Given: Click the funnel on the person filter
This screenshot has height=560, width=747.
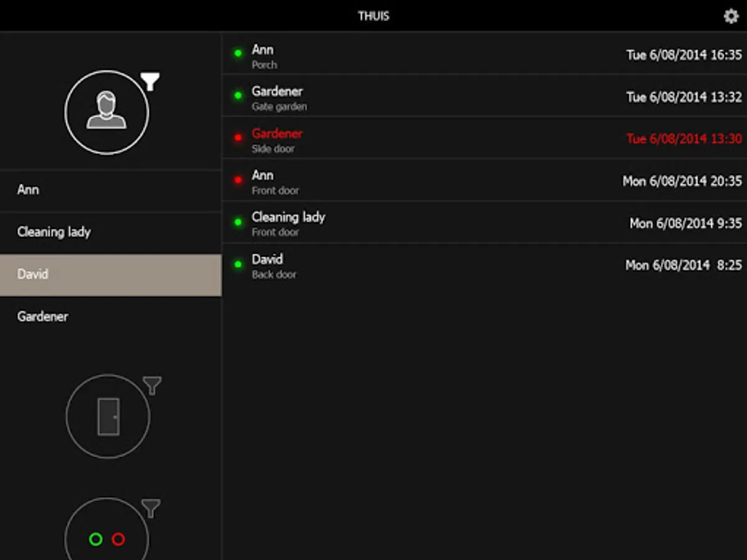Looking at the screenshot, I should (x=150, y=82).
